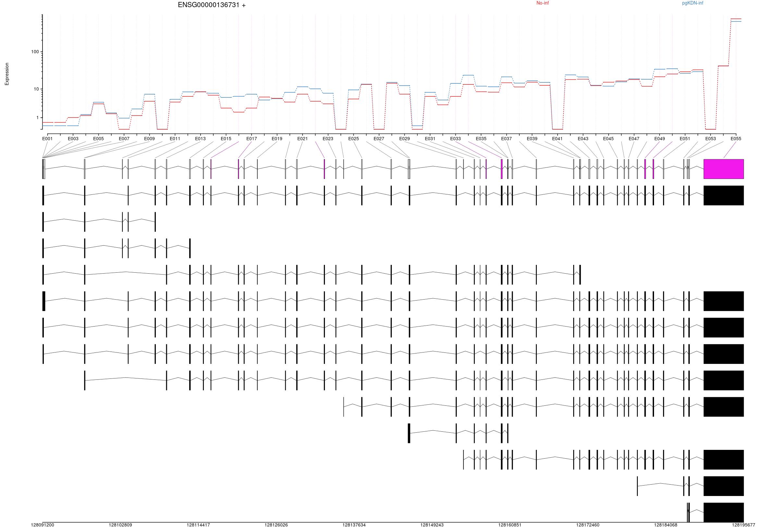Click exon label E009
This screenshot has width=779, height=532.
[x=150, y=139]
